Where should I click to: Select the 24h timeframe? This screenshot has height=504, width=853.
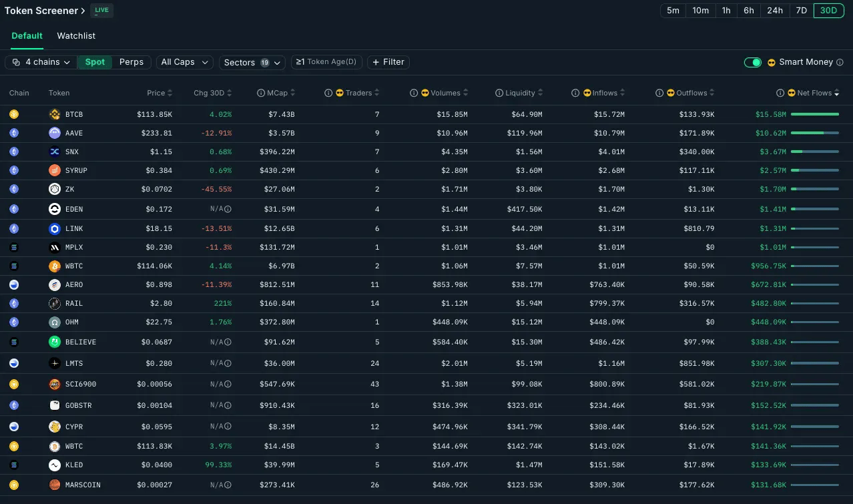point(775,11)
